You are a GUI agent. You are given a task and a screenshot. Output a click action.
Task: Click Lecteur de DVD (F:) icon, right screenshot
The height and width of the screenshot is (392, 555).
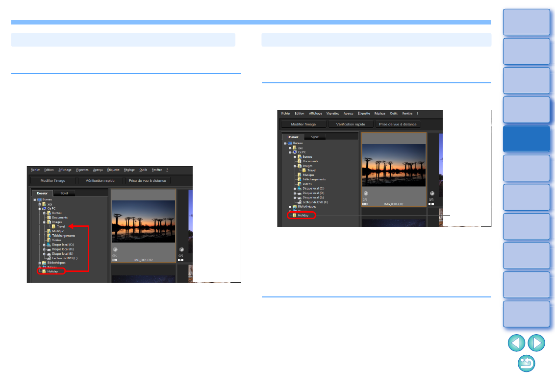[x=300, y=202]
